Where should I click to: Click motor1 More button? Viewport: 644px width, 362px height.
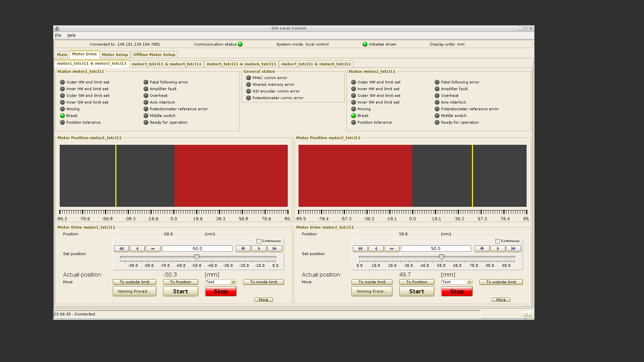click(264, 300)
